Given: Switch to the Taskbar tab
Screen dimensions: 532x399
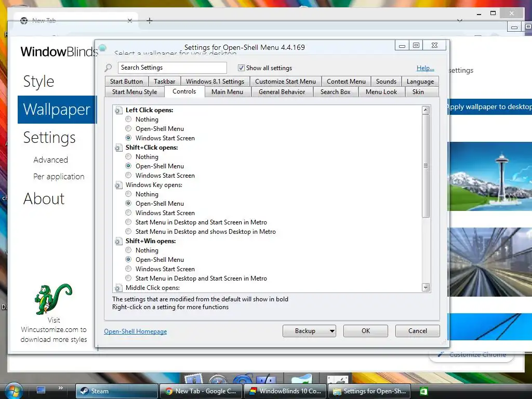Looking at the screenshot, I should pos(165,82).
